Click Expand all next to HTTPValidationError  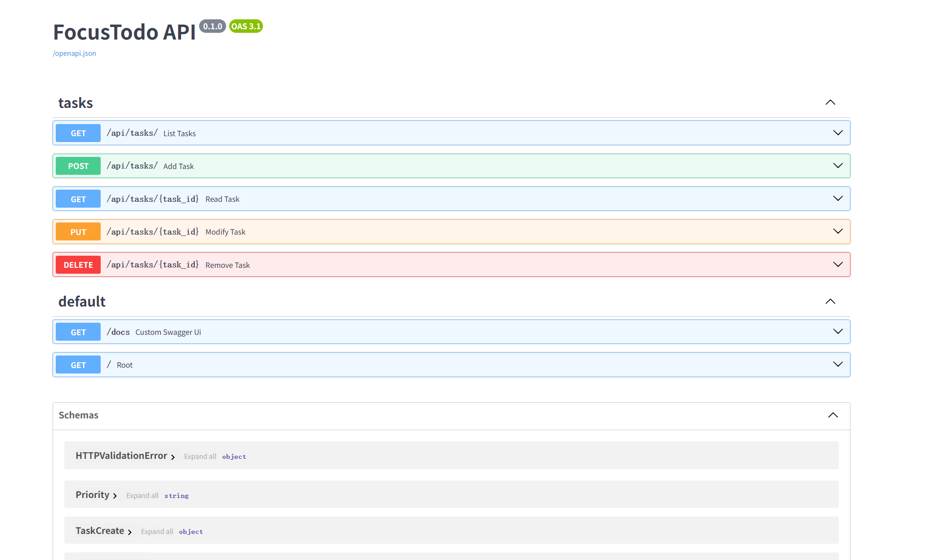pos(200,457)
